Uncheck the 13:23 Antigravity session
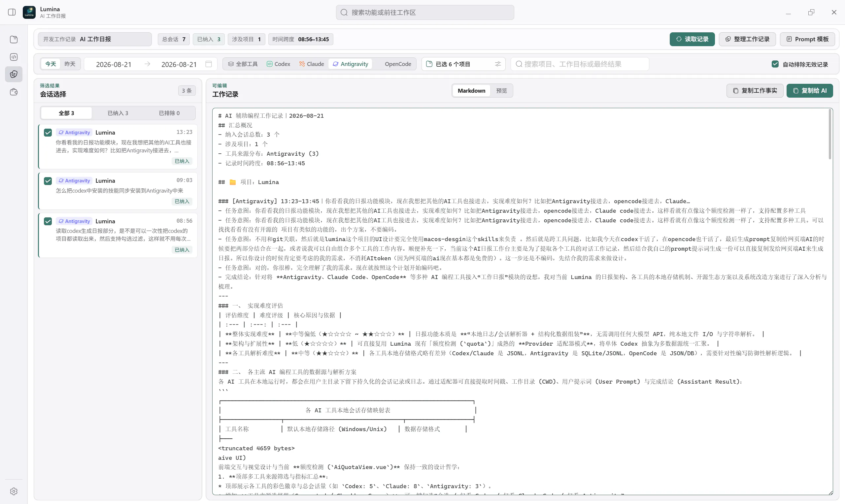Image resolution: width=845 pixels, height=504 pixels. 48,133
